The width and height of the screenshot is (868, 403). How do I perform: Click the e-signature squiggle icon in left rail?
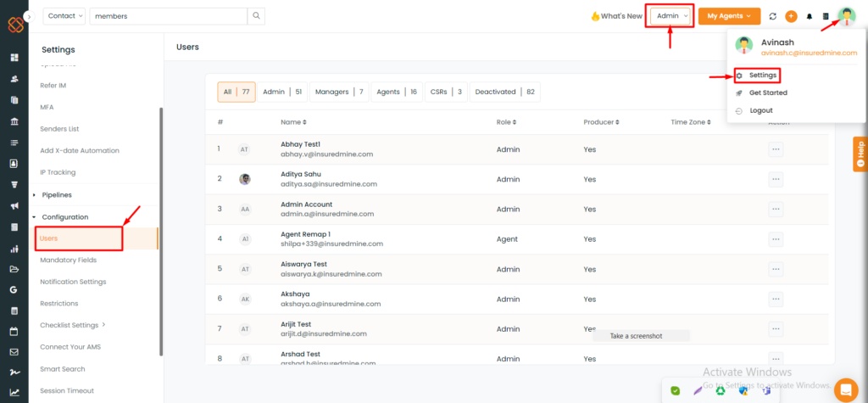[14, 372]
